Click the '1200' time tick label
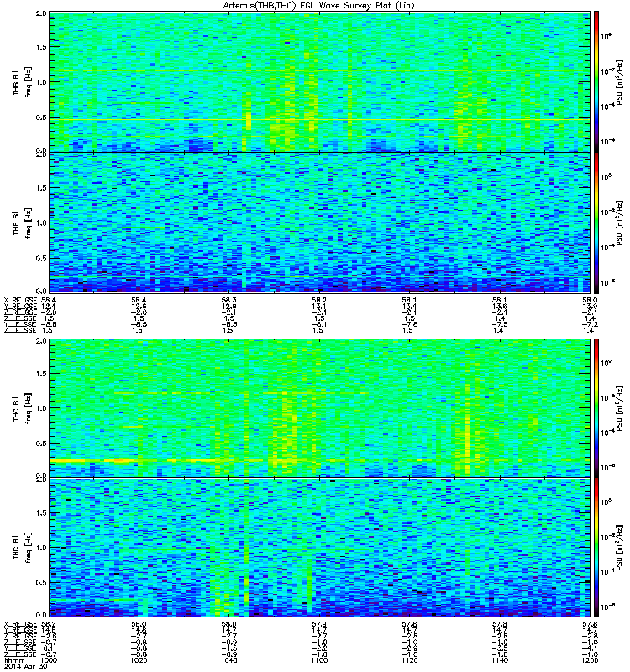Image resolution: width=630 pixels, height=672 pixels. 590,660
